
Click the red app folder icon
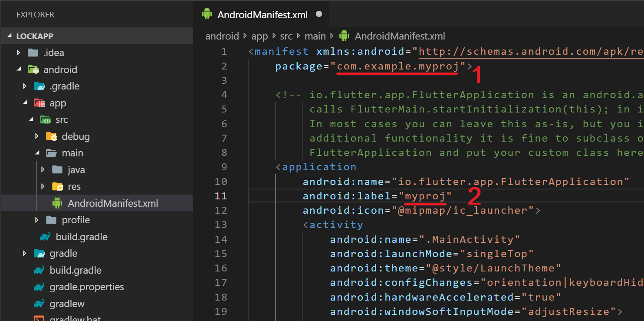[x=39, y=103]
